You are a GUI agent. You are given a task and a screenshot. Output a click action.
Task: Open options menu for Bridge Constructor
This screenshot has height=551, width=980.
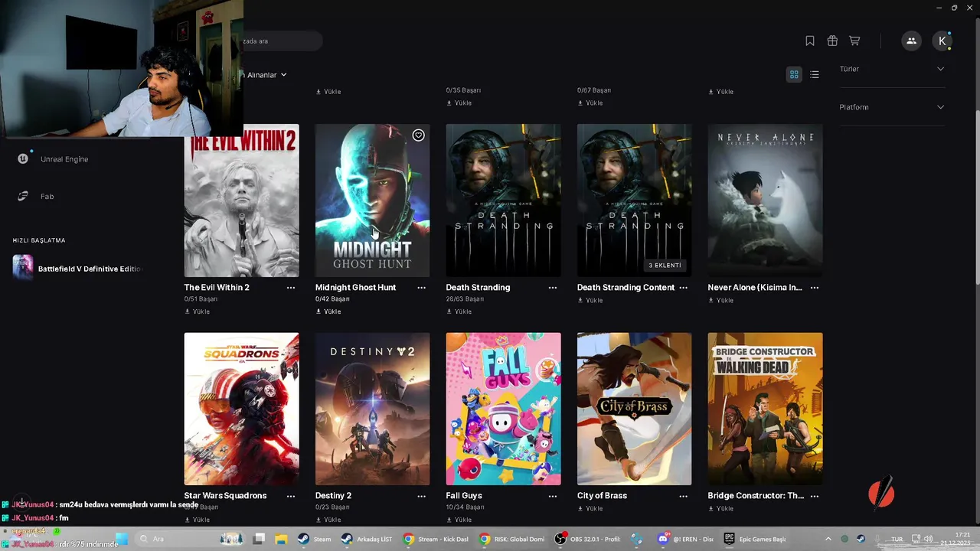[x=815, y=496]
